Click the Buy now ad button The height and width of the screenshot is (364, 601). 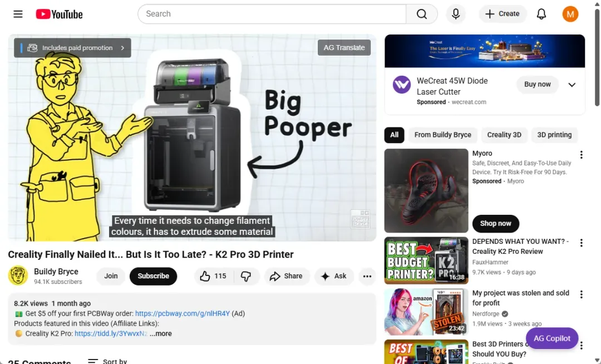tap(538, 84)
